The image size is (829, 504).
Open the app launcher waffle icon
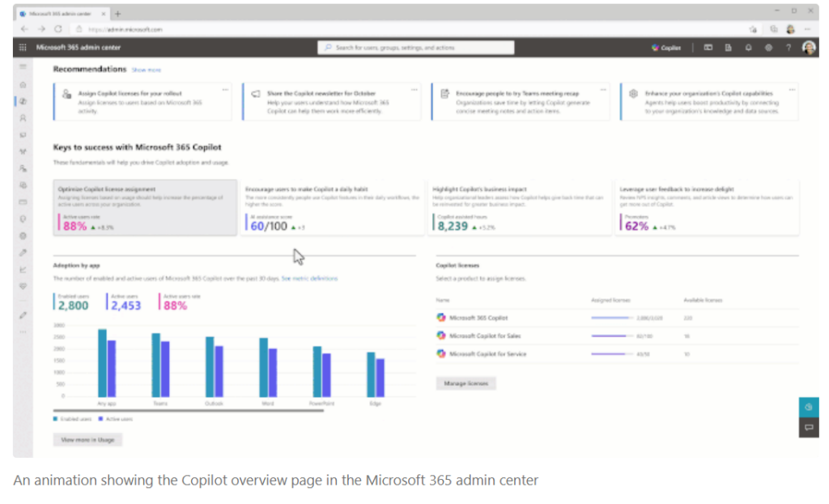coord(23,48)
